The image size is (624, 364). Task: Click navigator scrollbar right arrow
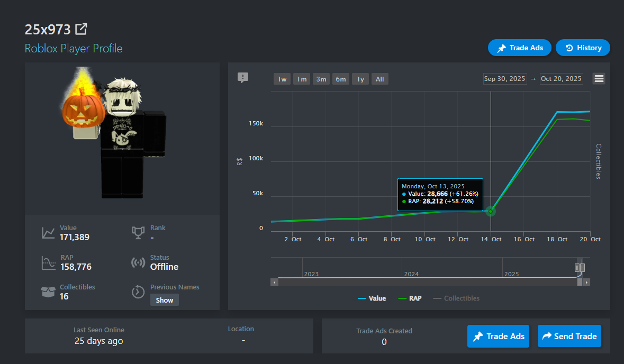point(586,282)
